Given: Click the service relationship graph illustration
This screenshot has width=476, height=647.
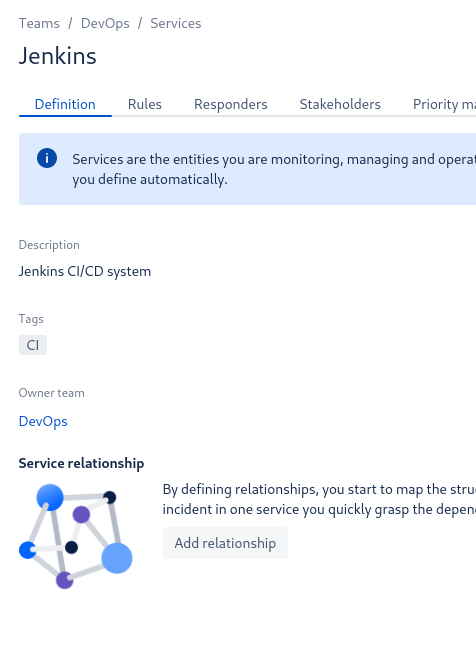Looking at the screenshot, I should [76, 536].
